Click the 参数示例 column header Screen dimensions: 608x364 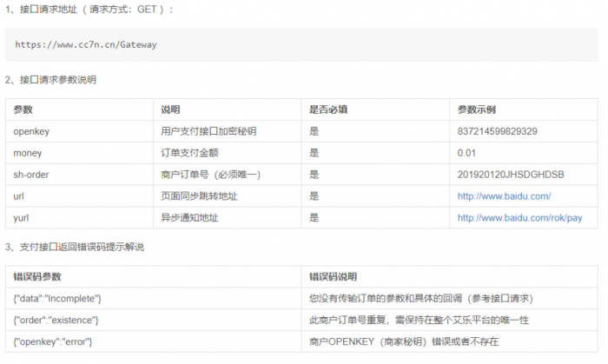tap(477, 110)
